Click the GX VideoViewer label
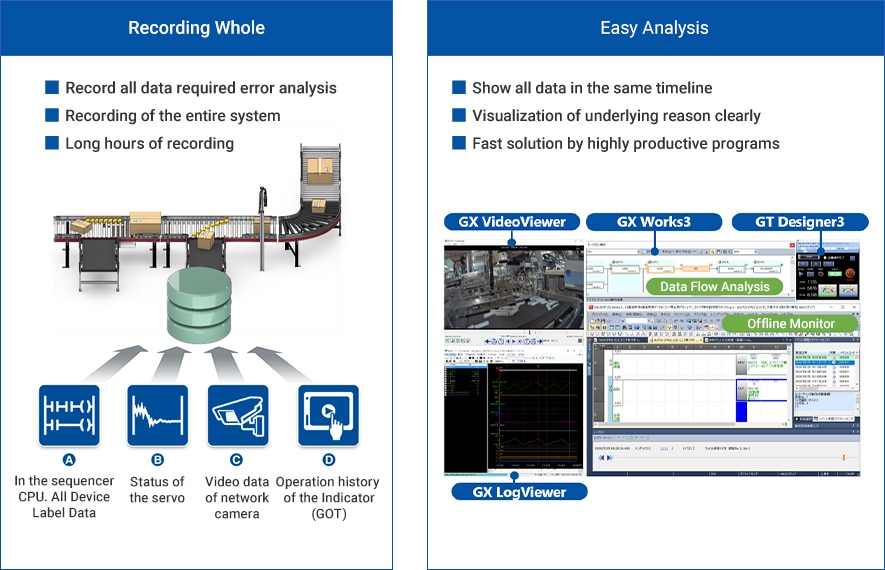The width and height of the screenshot is (885, 570). click(x=512, y=221)
